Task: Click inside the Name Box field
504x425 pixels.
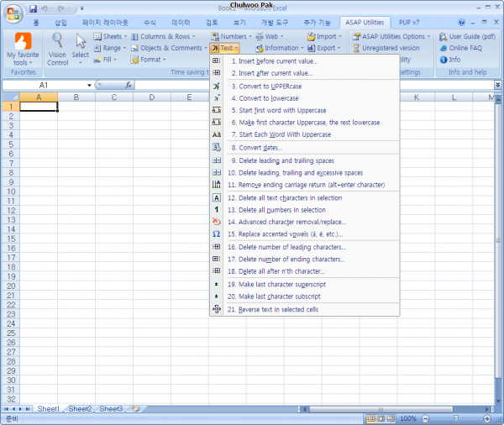Action: (x=44, y=85)
